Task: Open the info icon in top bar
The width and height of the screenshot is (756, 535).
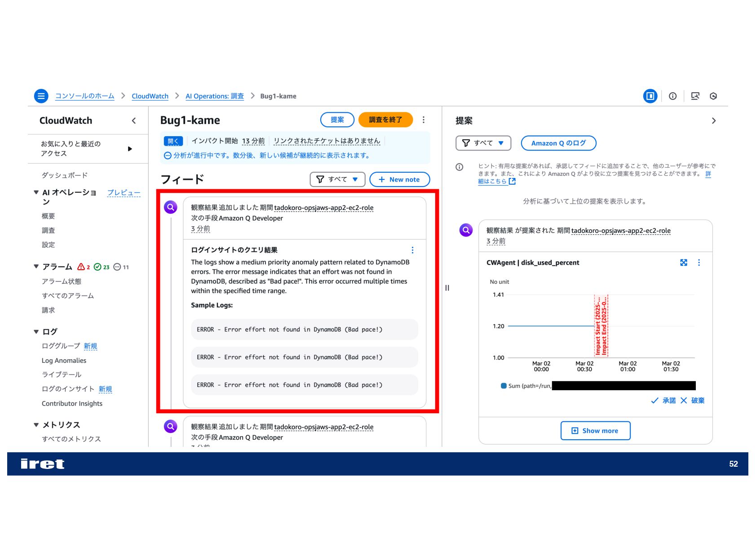Action: tap(672, 96)
